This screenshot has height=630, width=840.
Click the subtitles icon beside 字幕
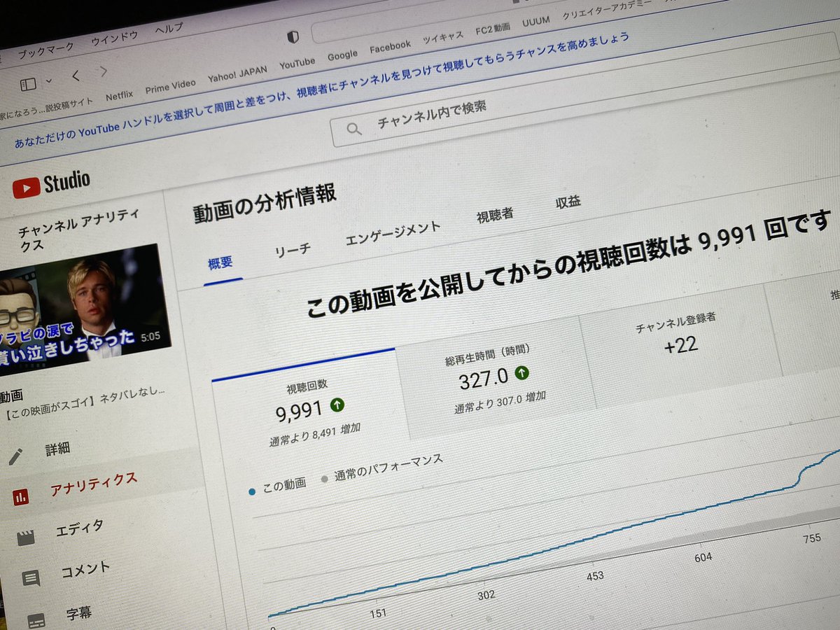coord(36,620)
